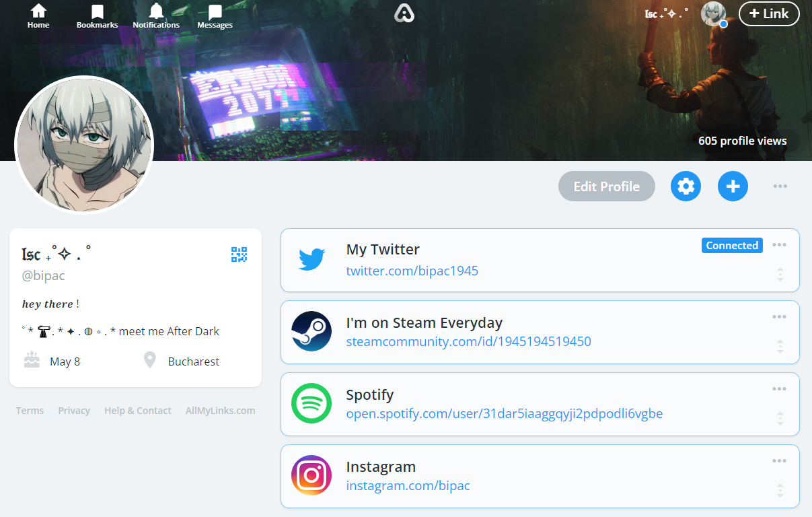The height and width of the screenshot is (517, 812).
Task: Click the 'My Twitter' card title
Action: (x=383, y=250)
